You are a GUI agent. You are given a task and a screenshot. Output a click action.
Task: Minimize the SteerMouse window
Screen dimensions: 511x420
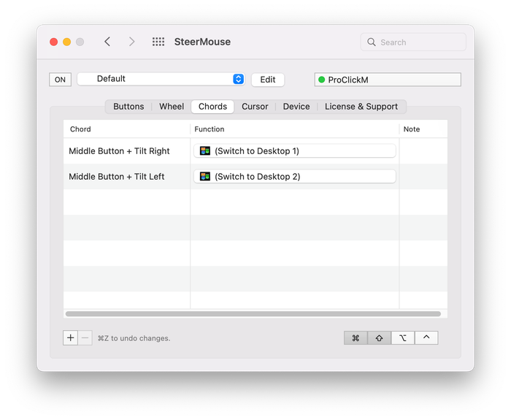67,42
